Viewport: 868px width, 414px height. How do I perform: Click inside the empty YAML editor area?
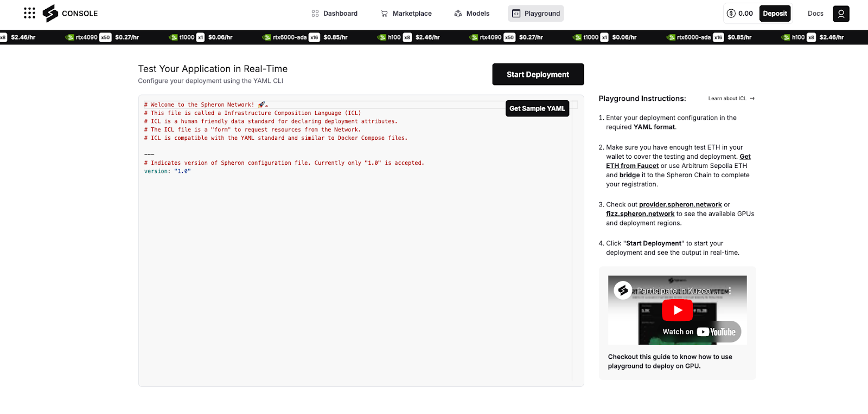[355, 276]
